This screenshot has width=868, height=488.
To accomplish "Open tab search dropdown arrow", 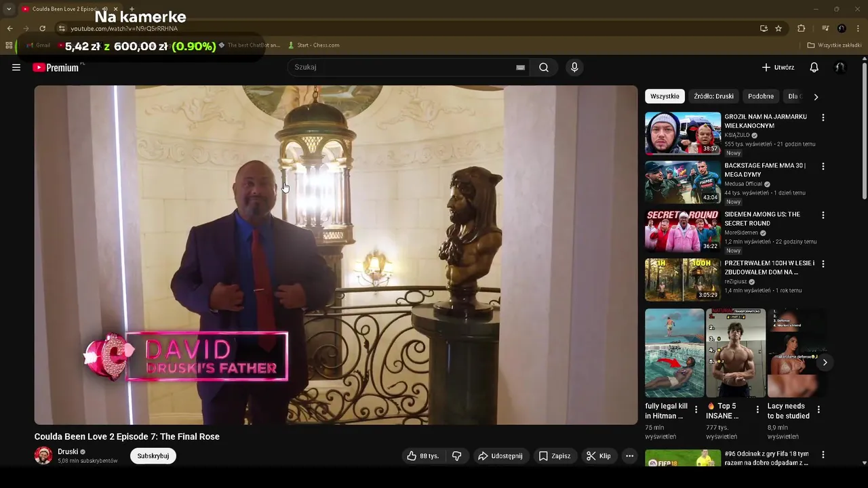I will [x=8, y=9].
